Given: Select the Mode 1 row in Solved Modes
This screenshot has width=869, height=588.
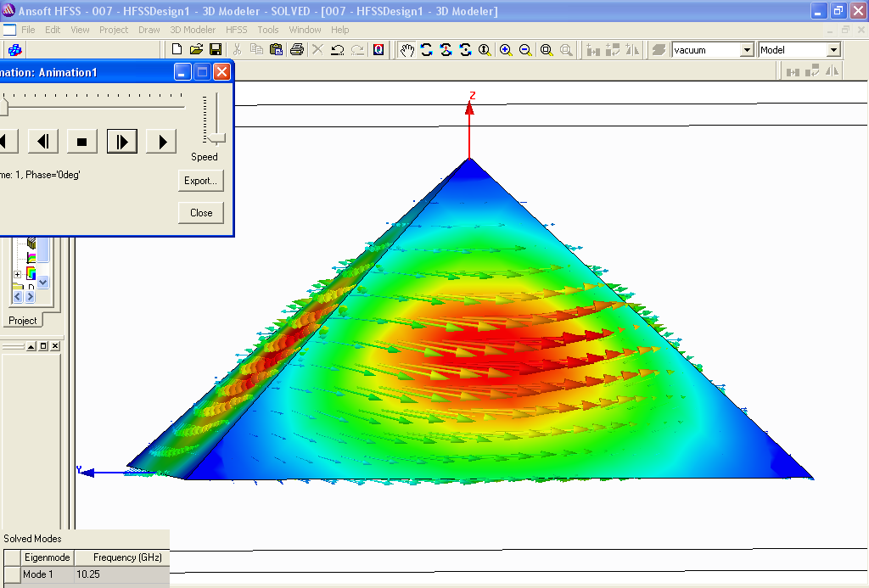Looking at the screenshot, I should click(x=86, y=574).
